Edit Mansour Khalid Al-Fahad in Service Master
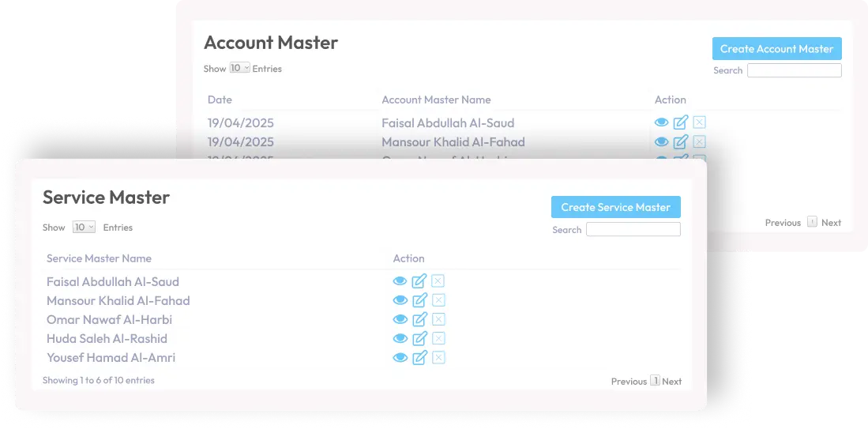This screenshot has height=429, width=868. coord(419,300)
